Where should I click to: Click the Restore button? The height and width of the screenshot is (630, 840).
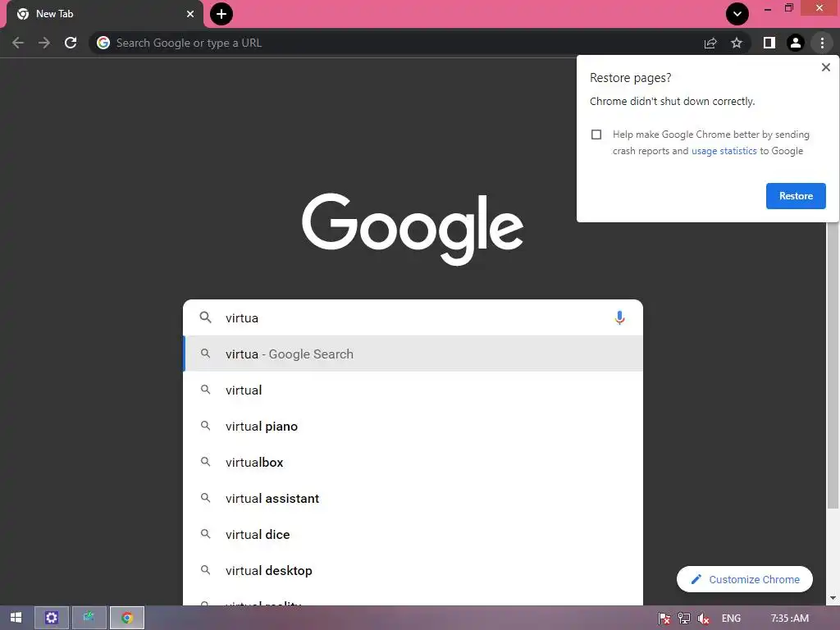[796, 196]
